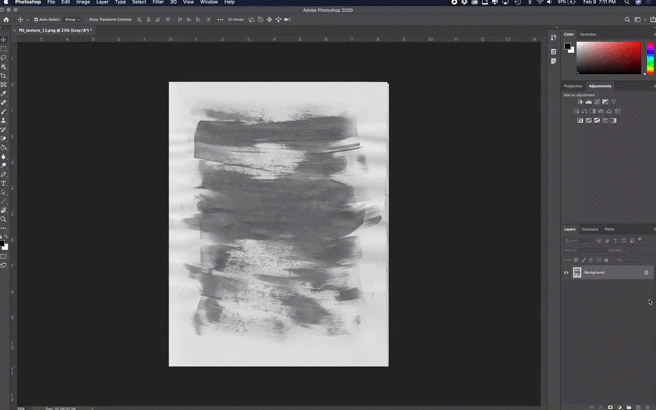The width and height of the screenshot is (656, 410).
Task: Open the Image menu
Action: 83,2
